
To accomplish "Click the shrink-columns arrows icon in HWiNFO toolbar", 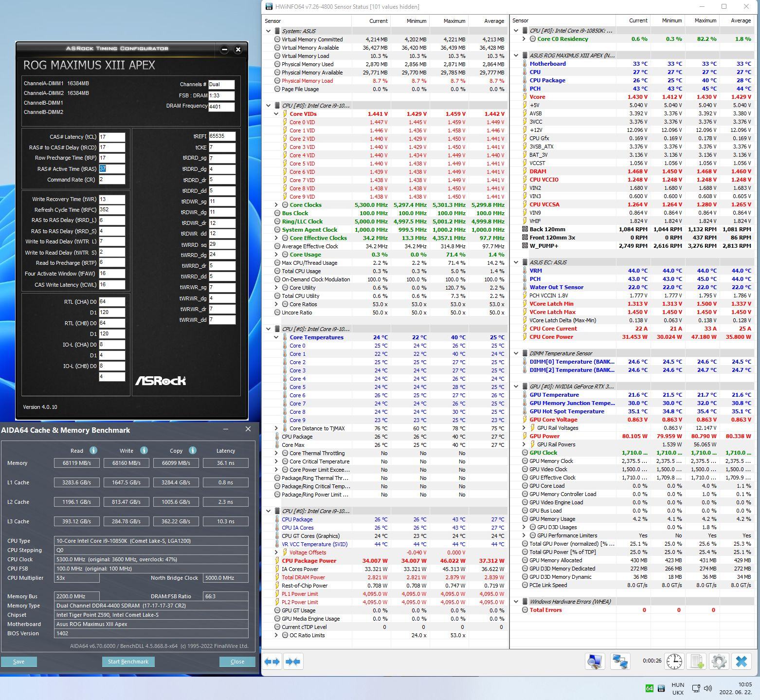I will [x=293, y=662].
